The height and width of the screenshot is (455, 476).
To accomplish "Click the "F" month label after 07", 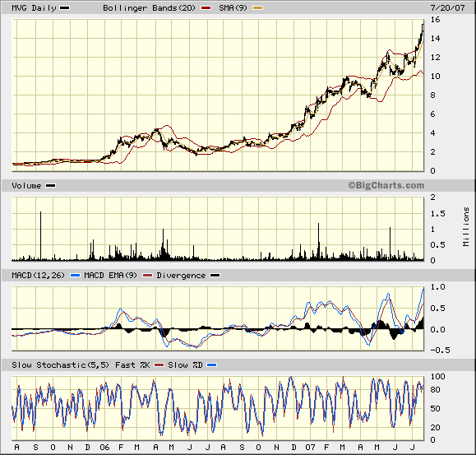I will click(326, 448).
